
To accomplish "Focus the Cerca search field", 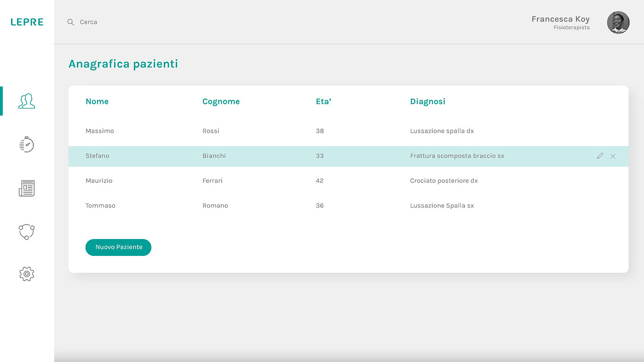I will (88, 22).
